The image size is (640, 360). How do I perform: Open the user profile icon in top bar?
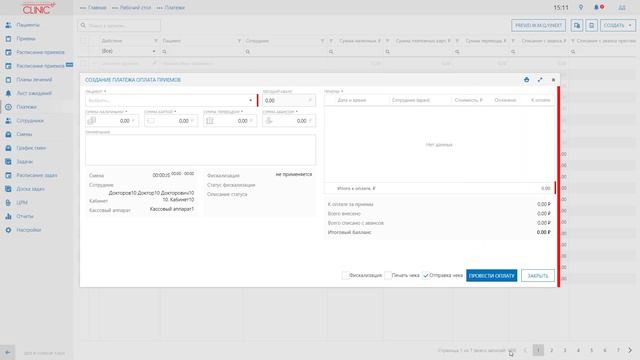(622, 7)
